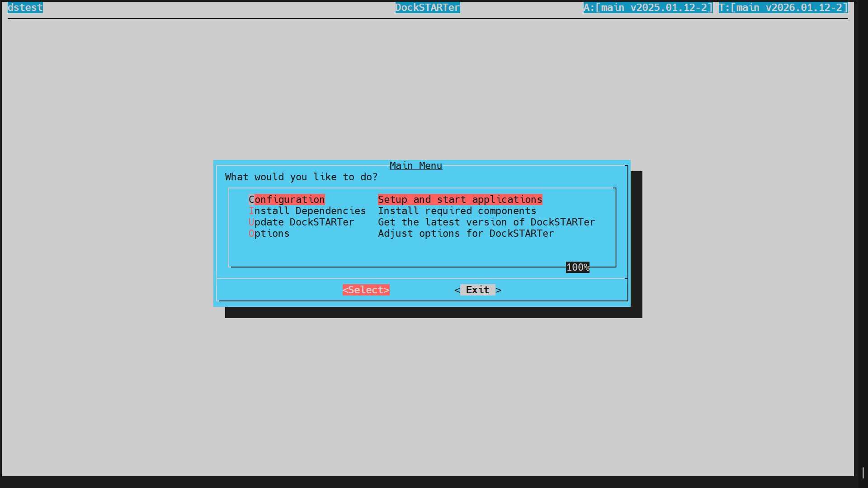Screen dimensions: 868x488
Task: Activate the Select button
Action: click(366, 290)
